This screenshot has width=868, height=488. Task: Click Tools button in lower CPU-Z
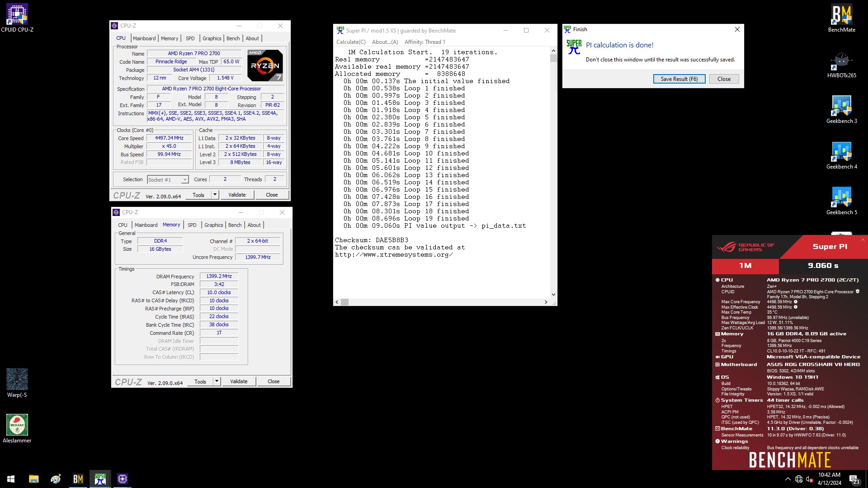click(200, 382)
